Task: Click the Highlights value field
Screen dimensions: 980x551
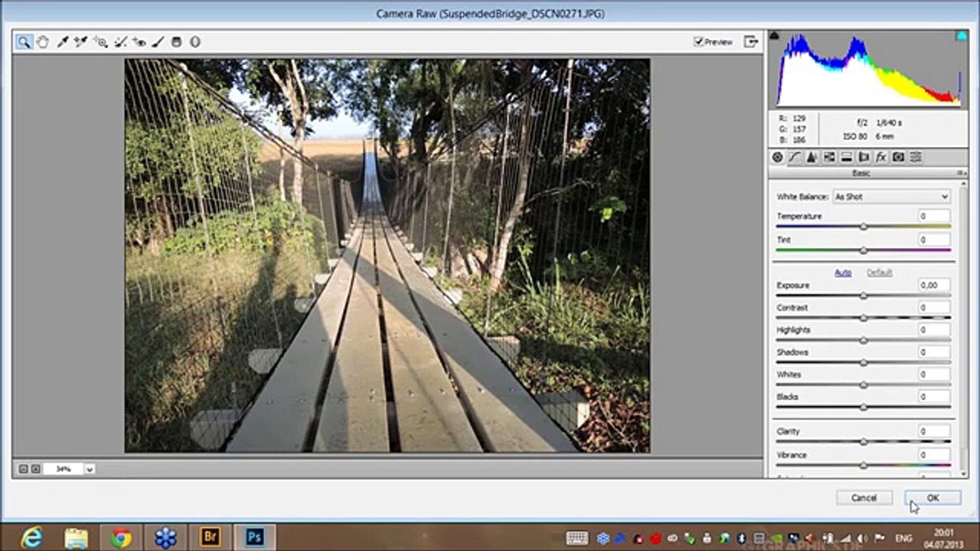Action: click(934, 330)
